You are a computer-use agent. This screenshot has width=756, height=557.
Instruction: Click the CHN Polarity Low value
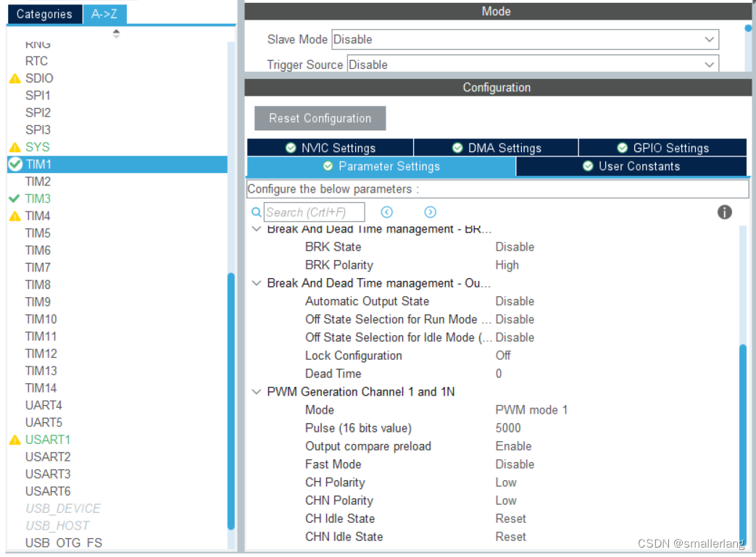(506, 501)
